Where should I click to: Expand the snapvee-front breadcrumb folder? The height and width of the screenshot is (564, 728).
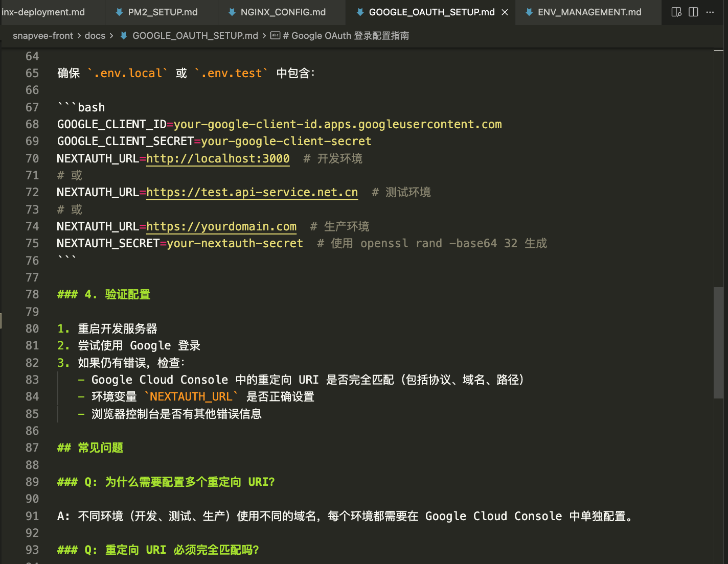tap(43, 36)
